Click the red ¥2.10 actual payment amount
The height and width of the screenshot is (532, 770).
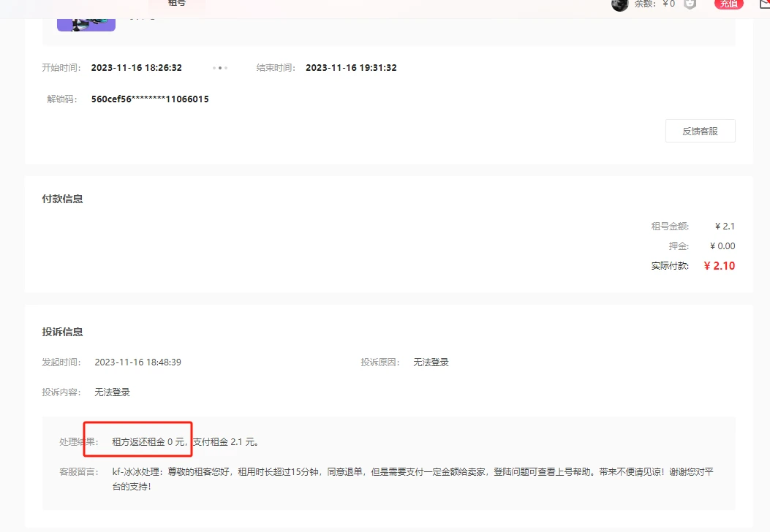719,266
